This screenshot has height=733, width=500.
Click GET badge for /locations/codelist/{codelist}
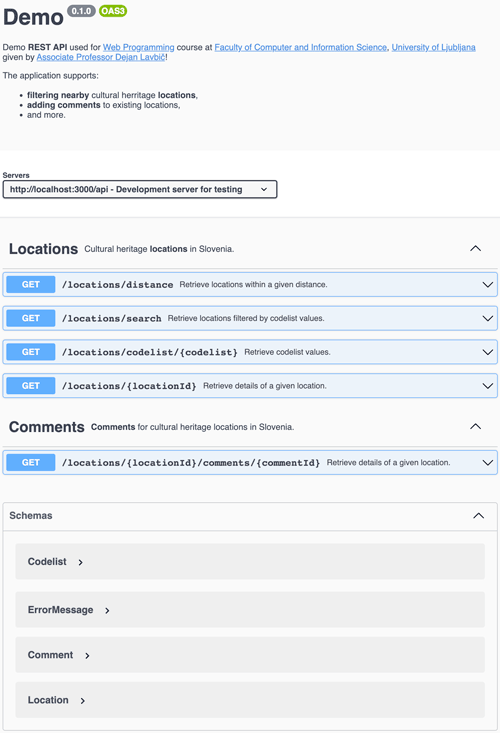click(x=31, y=352)
